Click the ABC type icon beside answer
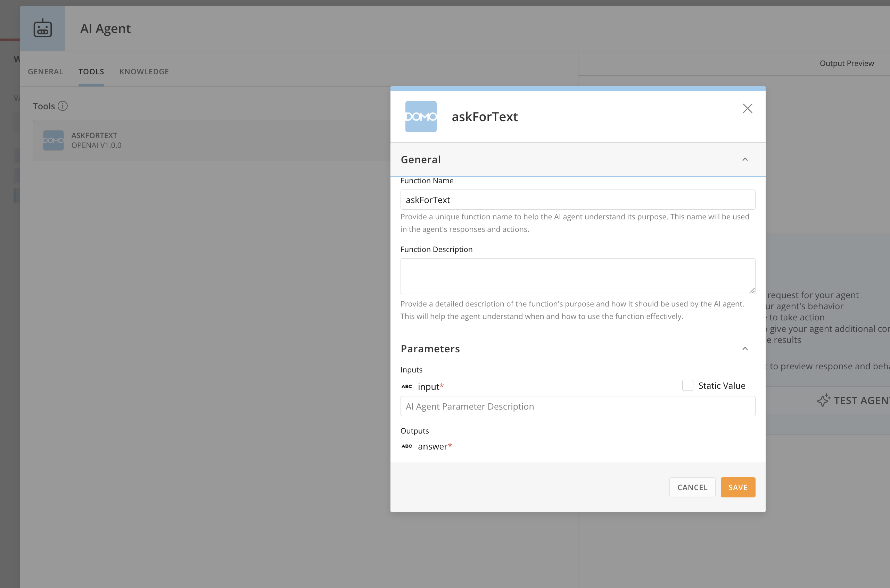 [x=407, y=446]
